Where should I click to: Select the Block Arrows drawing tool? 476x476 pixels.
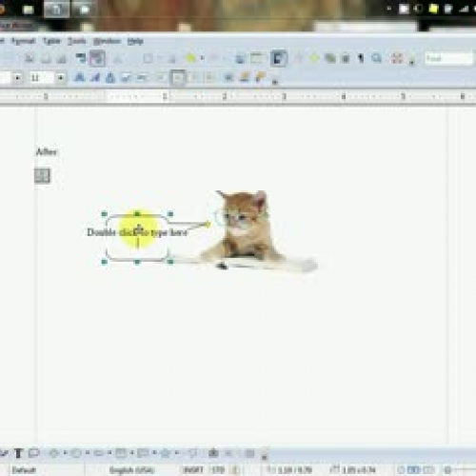click(98, 453)
